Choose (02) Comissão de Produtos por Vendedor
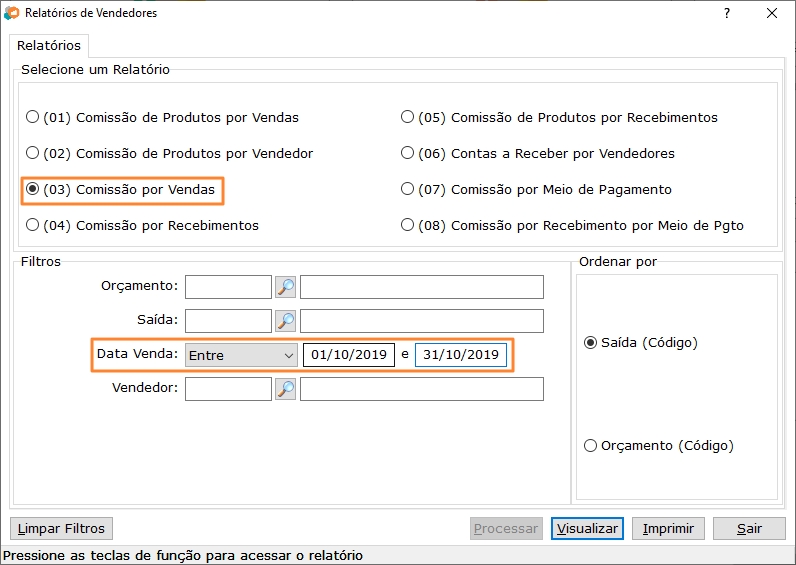 (x=170, y=153)
